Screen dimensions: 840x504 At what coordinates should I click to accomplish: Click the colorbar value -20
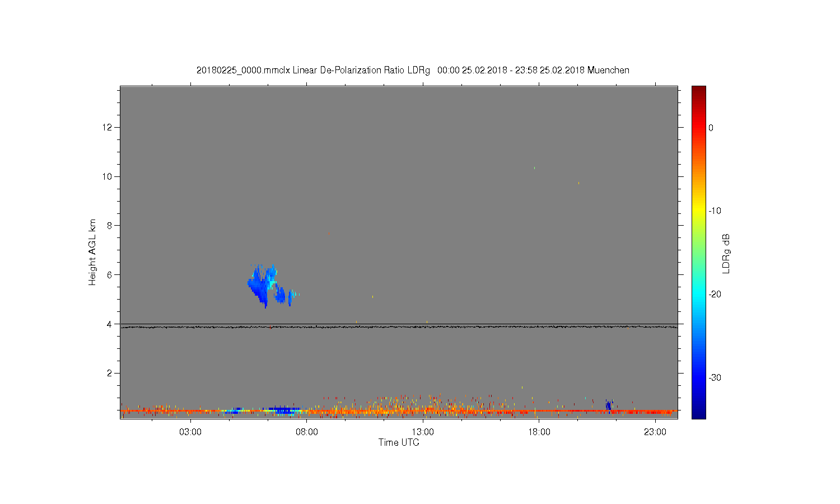tap(715, 295)
